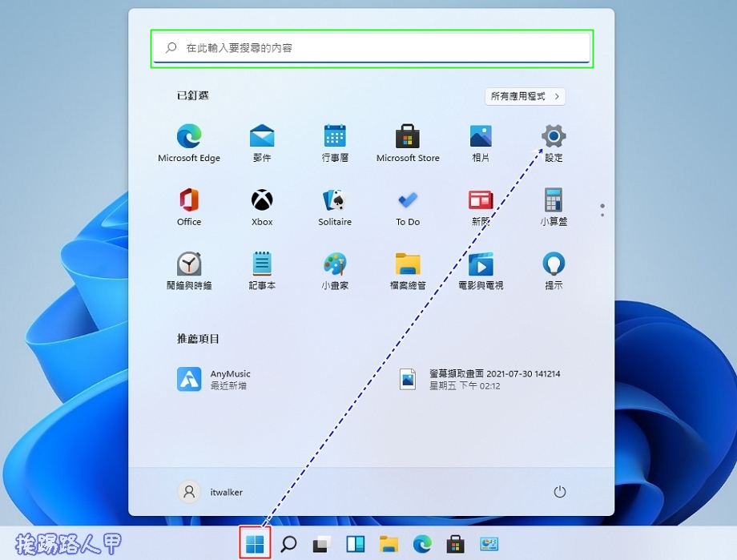Launch Edge from the taskbar
The height and width of the screenshot is (560, 737).
(x=422, y=544)
